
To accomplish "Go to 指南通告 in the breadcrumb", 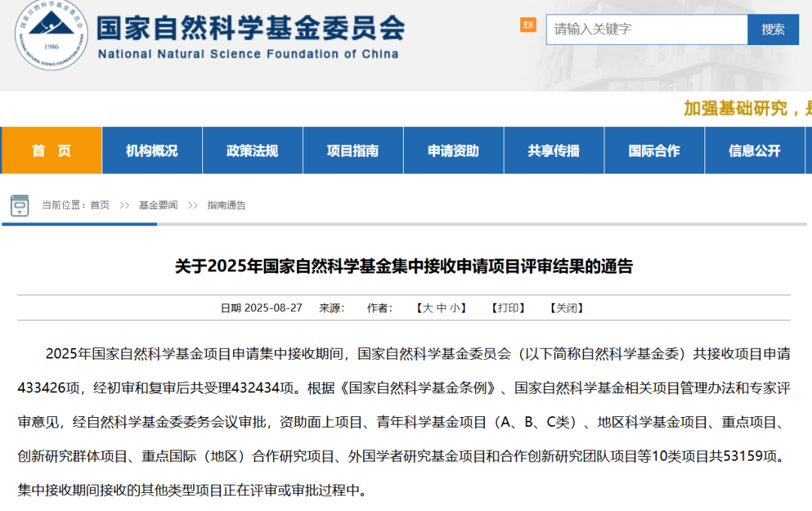I will click(x=226, y=206).
